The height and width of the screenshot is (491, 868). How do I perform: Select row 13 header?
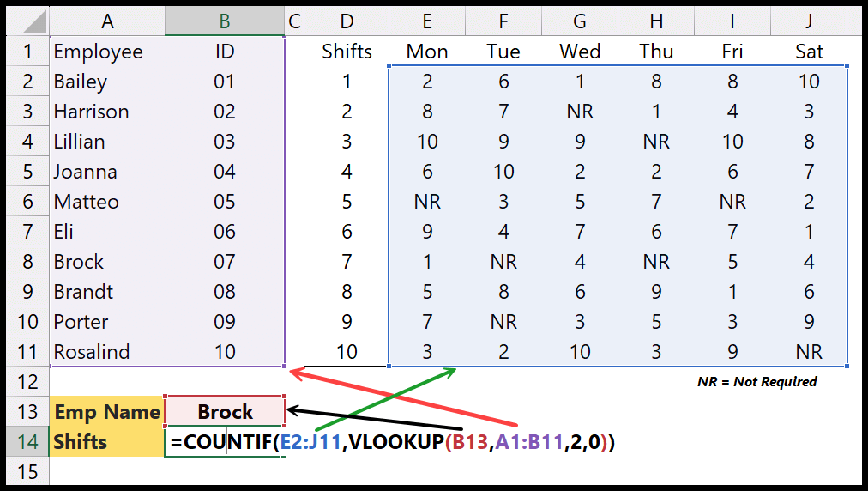(x=27, y=412)
